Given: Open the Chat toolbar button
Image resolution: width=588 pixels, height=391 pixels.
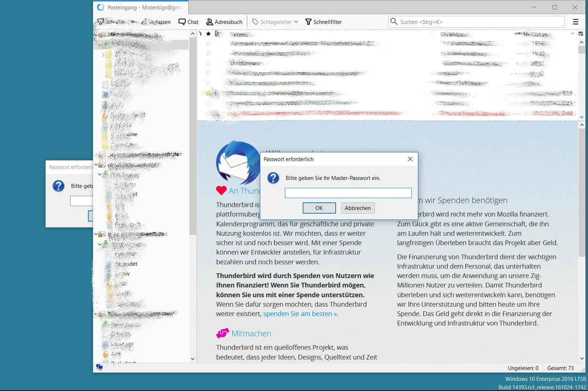Looking at the screenshot, I should click(188, 22).
